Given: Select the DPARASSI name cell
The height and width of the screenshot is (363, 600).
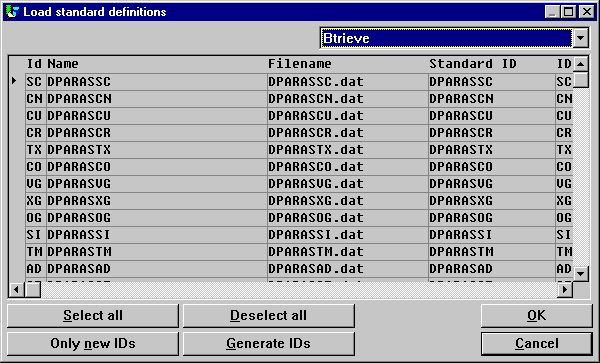Looking at the screenshot, I should 157,234.
